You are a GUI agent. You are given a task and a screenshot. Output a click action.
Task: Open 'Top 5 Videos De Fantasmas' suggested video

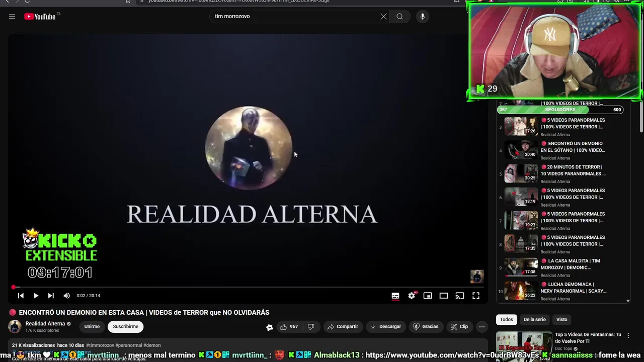(588, 338)
